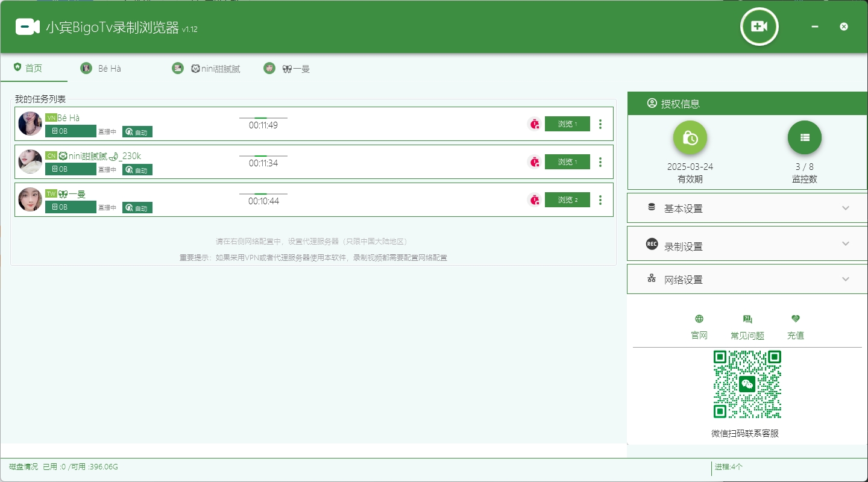Click 浏览 button in nini甜腻腻 row
This screenshot has height=482, width=868.
click(x=567, y=162)
